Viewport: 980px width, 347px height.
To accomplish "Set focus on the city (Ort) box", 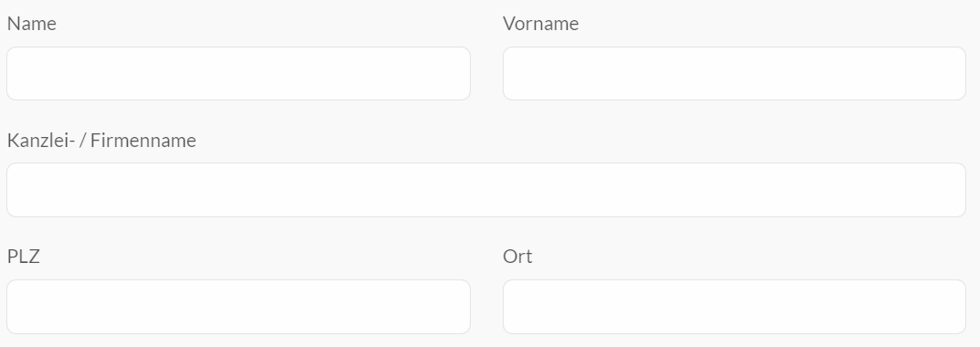I will [x=734, y=307].
